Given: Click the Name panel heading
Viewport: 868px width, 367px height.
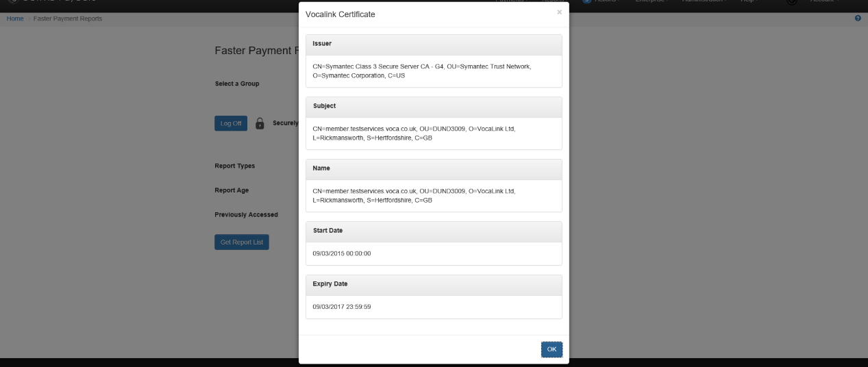Looking at the screenshot, I should pos(322,168).
